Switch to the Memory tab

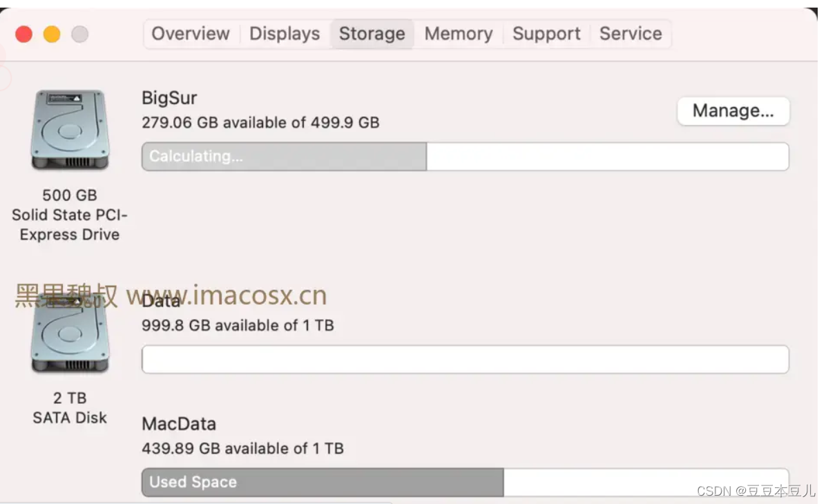coord(459,34)
